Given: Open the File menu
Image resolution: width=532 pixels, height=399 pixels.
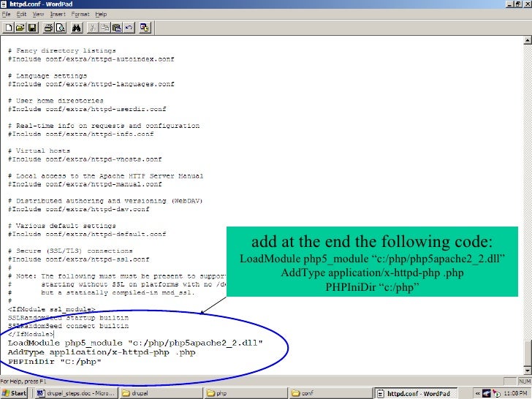Looking at the screenshot, I should pos(6,15).
